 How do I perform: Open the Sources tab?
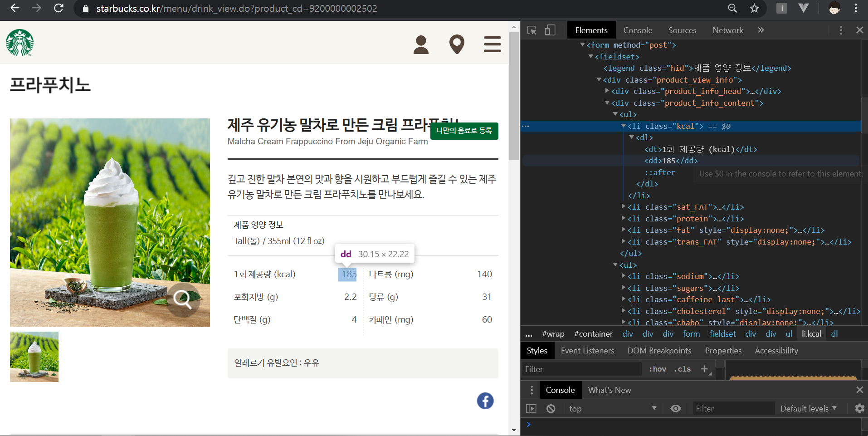click(x=682, y=30)
